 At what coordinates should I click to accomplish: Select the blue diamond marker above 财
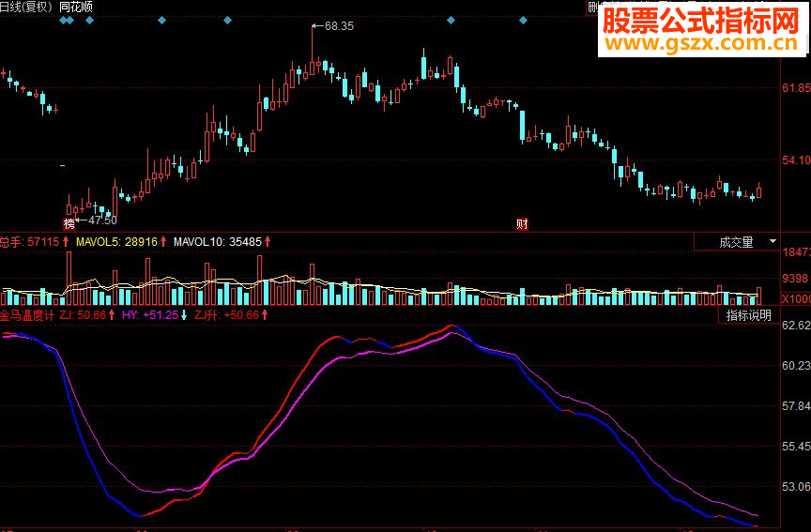(523, 20)
